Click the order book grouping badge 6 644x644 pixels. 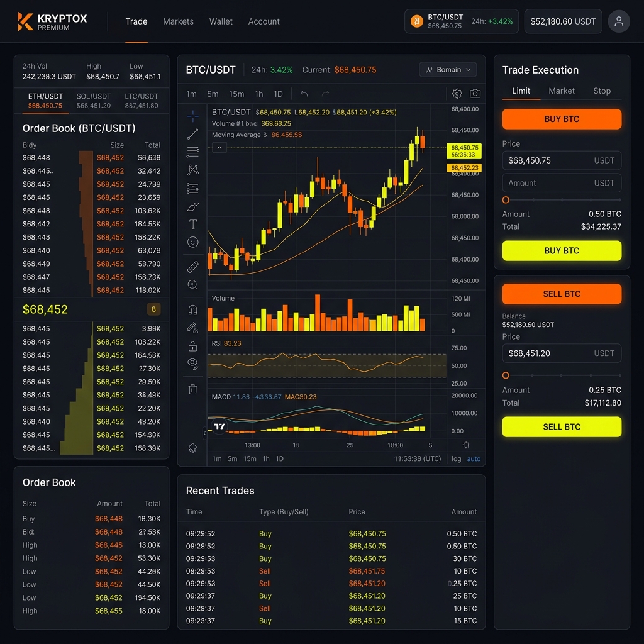point(153,309)
